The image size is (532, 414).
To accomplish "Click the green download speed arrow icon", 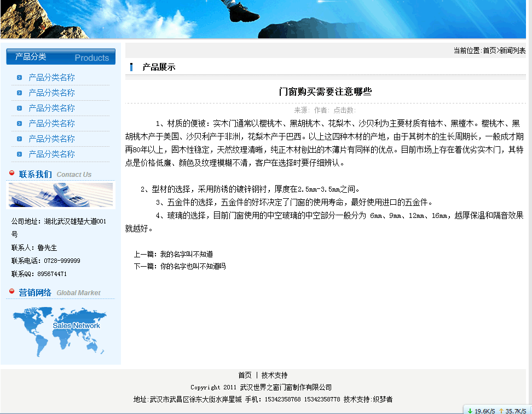I will (470, 410).
